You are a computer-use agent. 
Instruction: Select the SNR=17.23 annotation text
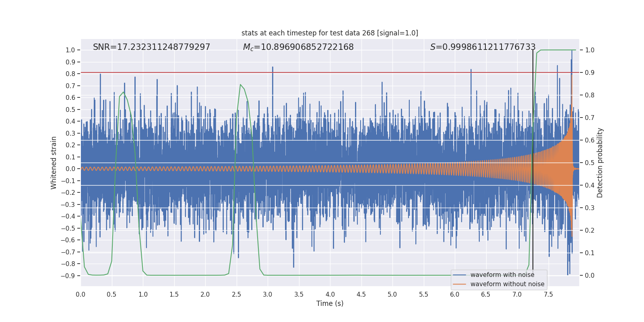tap(151, 47)
